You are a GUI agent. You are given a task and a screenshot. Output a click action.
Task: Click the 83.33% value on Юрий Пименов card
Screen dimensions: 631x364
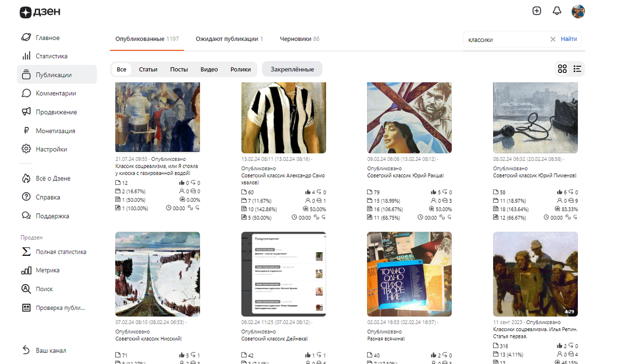coord(568,209)
